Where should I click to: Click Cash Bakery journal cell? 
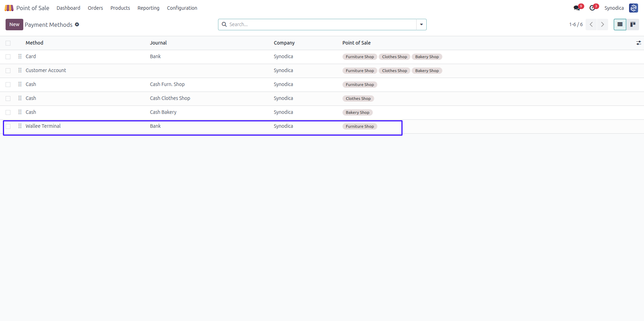coord(163,112)
